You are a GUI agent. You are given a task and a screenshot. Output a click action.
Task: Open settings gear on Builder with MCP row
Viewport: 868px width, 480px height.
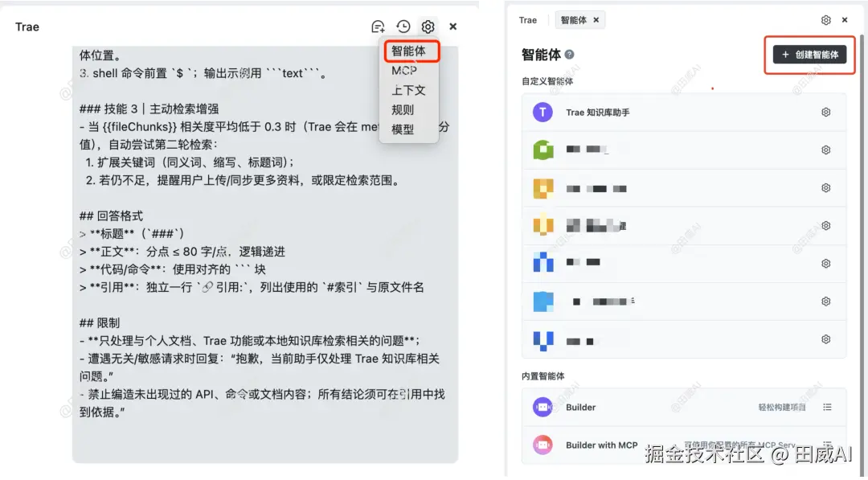(x=827, y=445)
